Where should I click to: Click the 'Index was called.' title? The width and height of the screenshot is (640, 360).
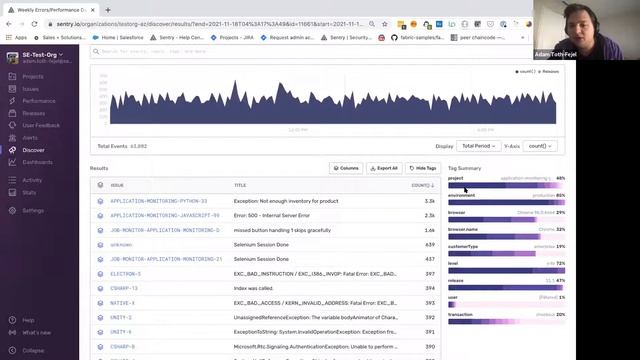click(253, 288)
